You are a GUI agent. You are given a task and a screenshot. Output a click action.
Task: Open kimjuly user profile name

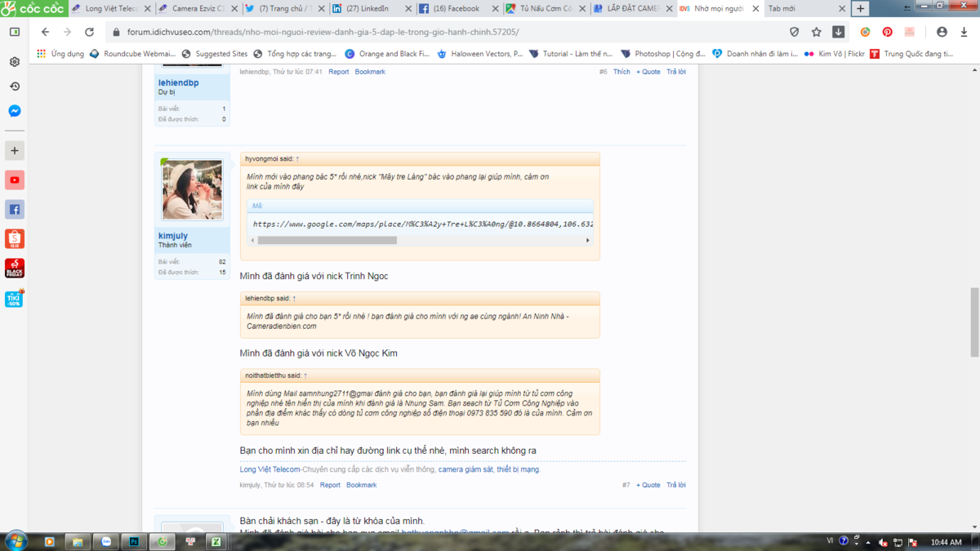pos(173,236)
